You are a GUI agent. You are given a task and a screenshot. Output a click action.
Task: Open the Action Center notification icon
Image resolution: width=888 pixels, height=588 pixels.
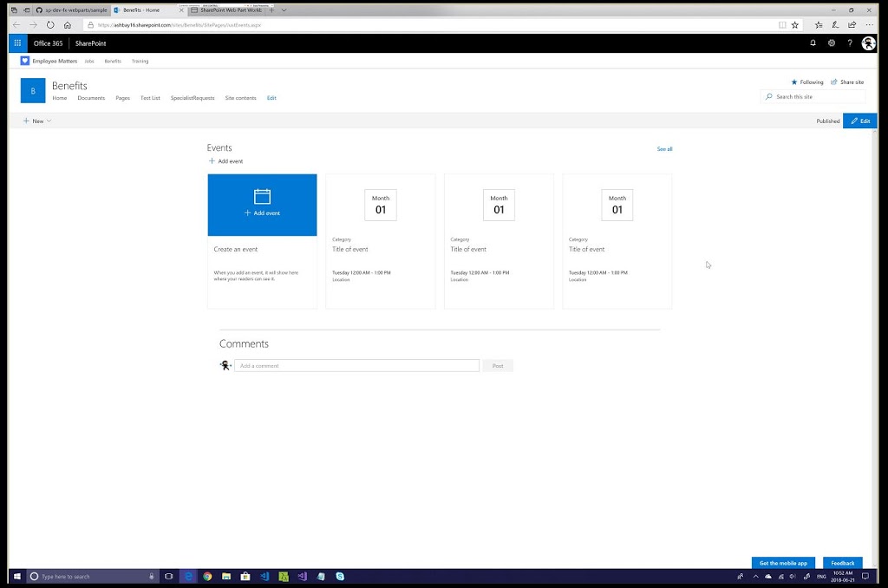click(x=865, y=576)
